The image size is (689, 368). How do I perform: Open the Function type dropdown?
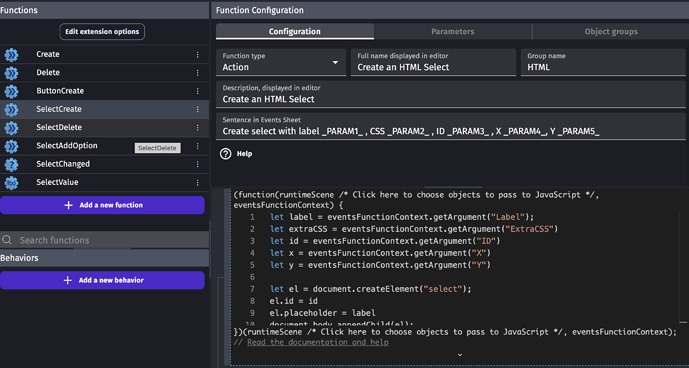pos(281,62)
